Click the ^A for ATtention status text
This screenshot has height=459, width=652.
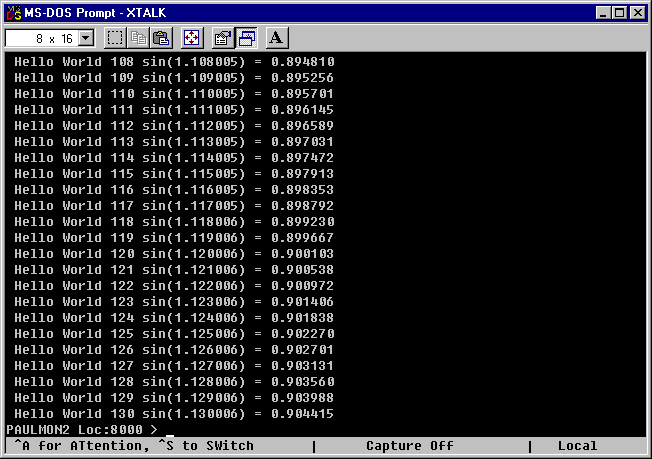(135, 446)
